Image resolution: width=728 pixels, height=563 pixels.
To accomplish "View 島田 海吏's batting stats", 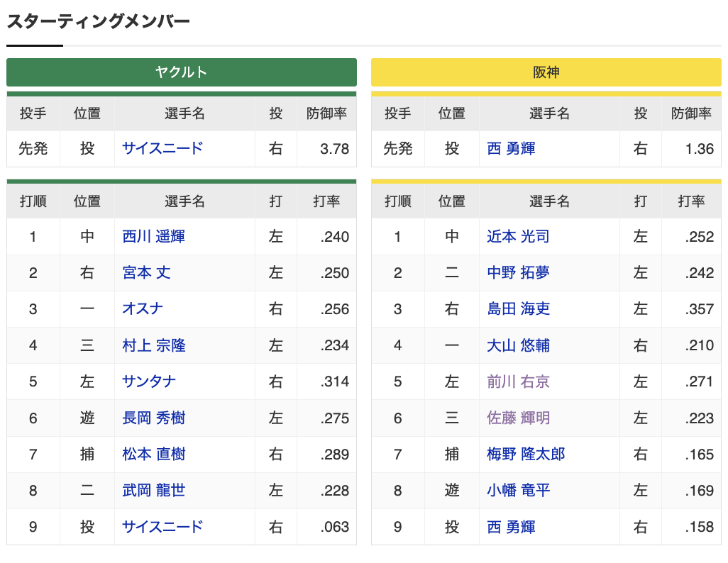I will (517, 309).
